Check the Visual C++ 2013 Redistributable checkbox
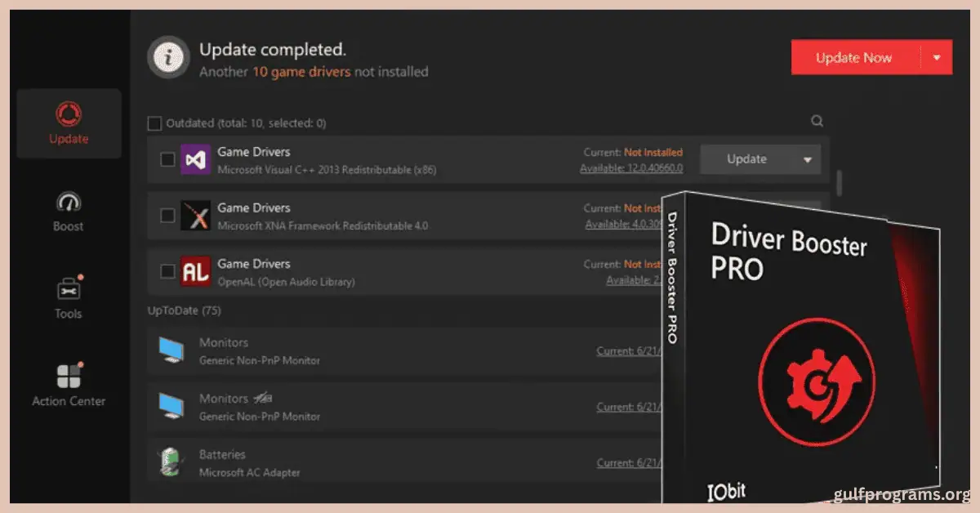 [x=167, y=159]
